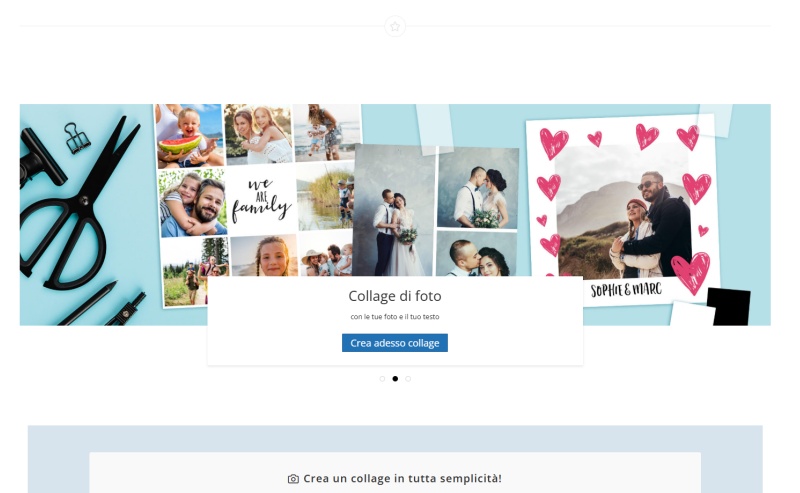
Task: Select the third carousel dot
Action: (x=408, y=379)
